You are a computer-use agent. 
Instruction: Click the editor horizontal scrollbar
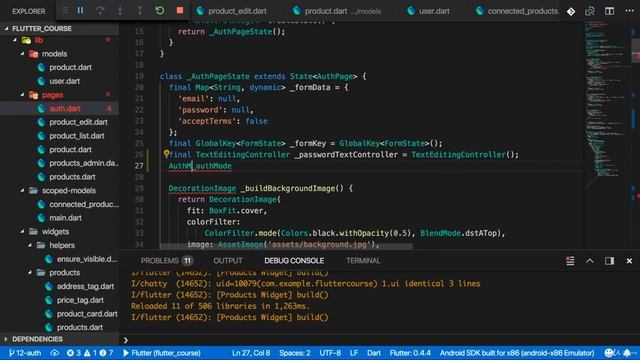point(286,247)
